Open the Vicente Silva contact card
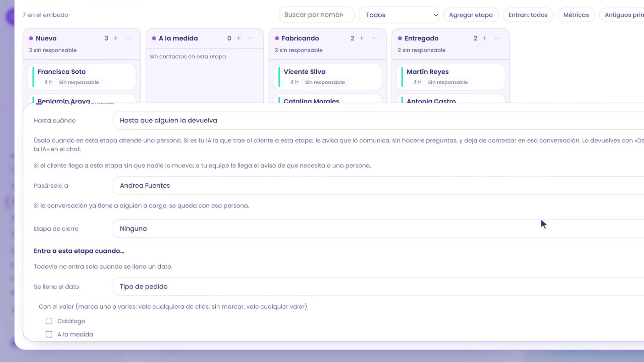Viewport: 644px width, 362px height. click(328, 77)
